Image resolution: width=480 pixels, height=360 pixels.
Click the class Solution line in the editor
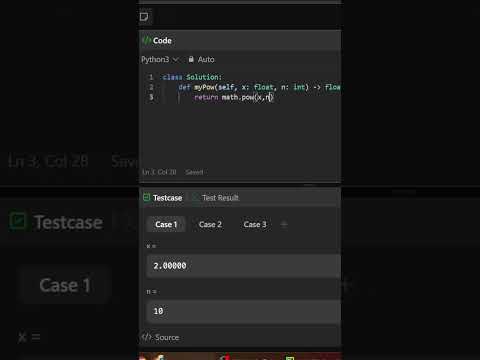[x=192, y=77]
